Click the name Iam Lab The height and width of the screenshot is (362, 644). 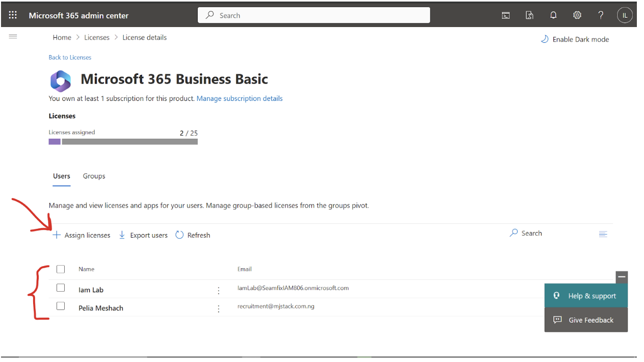[x=91, y=290]
